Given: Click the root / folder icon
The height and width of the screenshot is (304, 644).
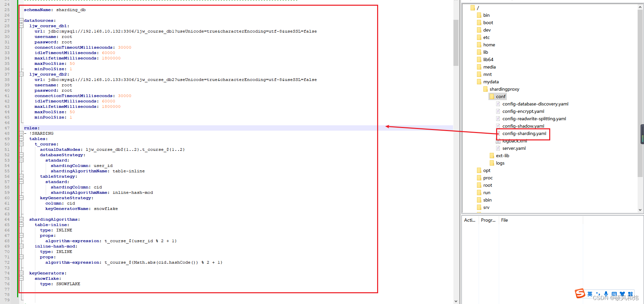Looking at the screenshot, I should coord(473,8).
